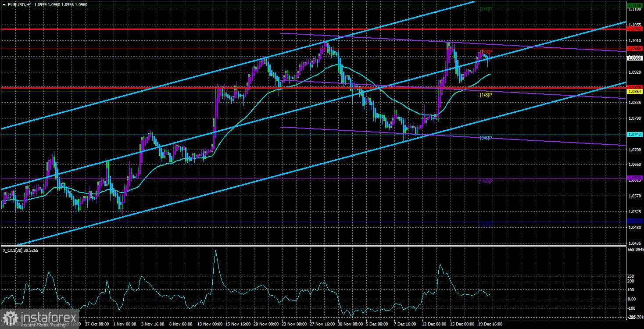644x329 pixels.
Task: Click the 1.0700 price axis value
Action: [635, 150]
